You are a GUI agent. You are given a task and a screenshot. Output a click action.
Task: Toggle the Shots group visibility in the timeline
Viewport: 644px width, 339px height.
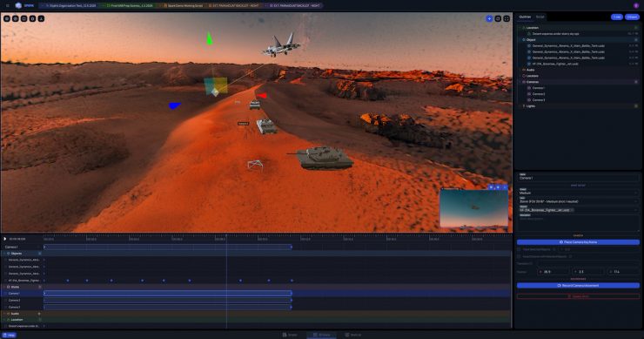coord(40,287)
